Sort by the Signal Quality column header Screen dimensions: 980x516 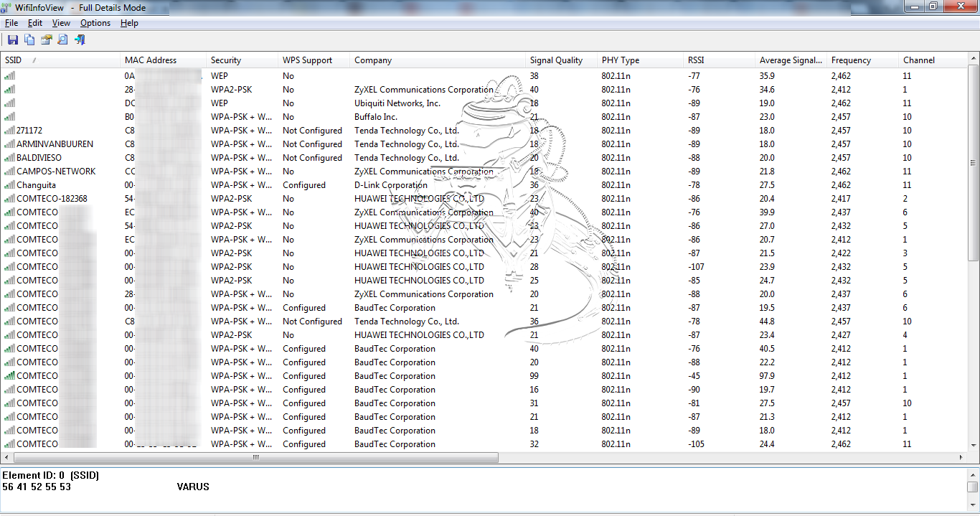(562, 60)
